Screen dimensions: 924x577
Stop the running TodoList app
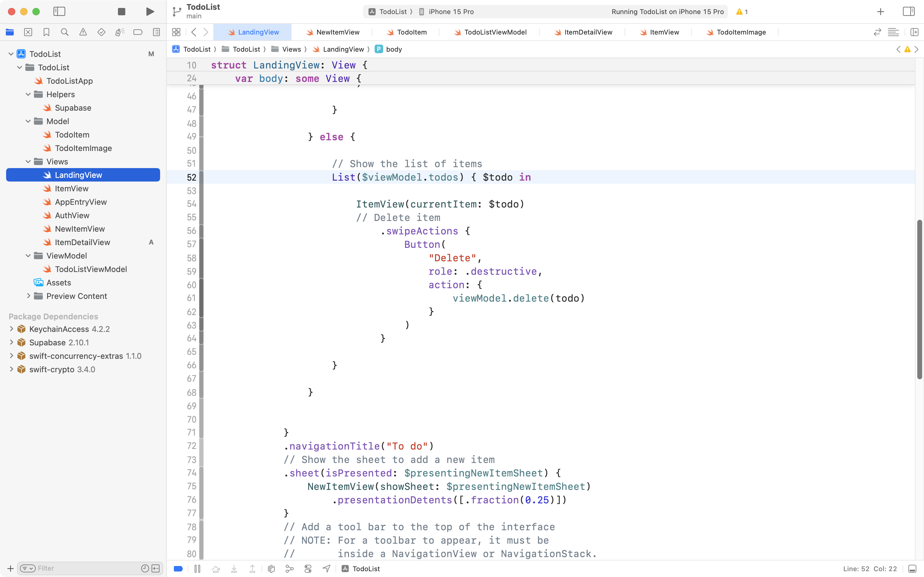click(121, 11)
